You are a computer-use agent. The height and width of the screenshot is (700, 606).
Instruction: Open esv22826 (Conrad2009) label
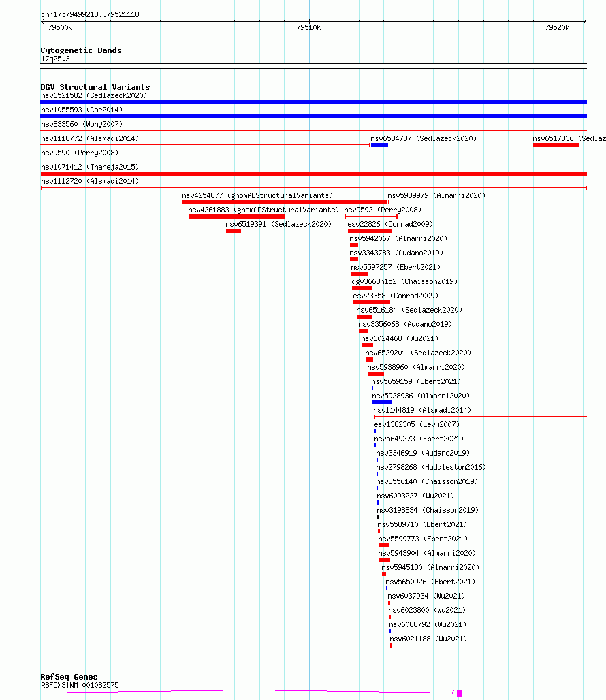coord(390,223)
